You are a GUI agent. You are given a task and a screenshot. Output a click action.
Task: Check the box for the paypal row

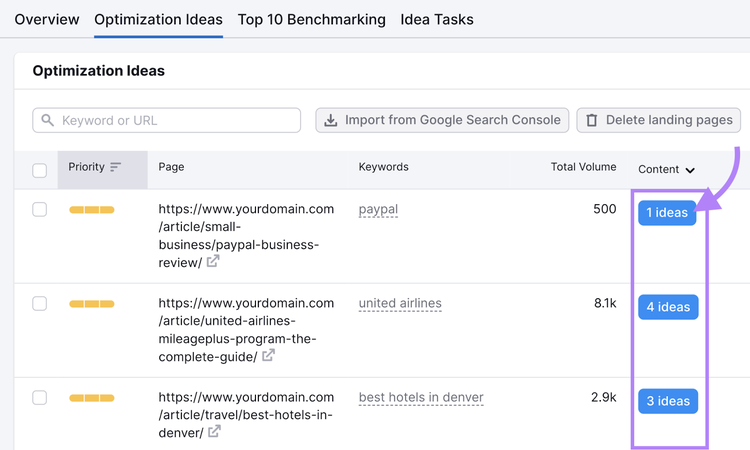point(39,209)
